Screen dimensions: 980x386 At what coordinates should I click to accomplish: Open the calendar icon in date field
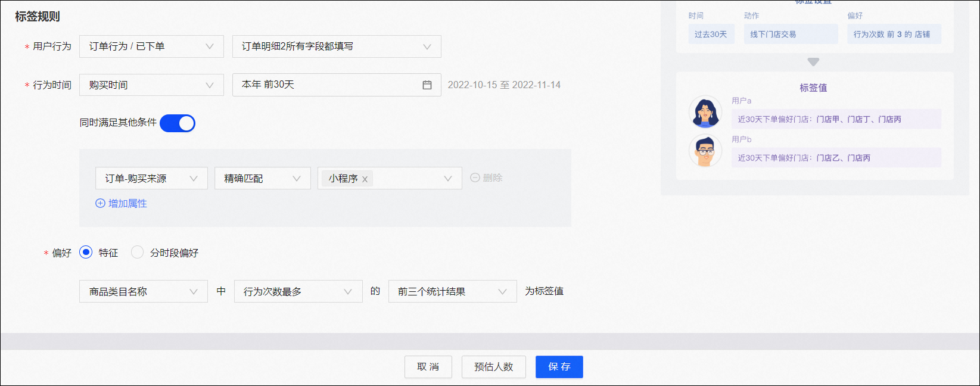[427, 85]
